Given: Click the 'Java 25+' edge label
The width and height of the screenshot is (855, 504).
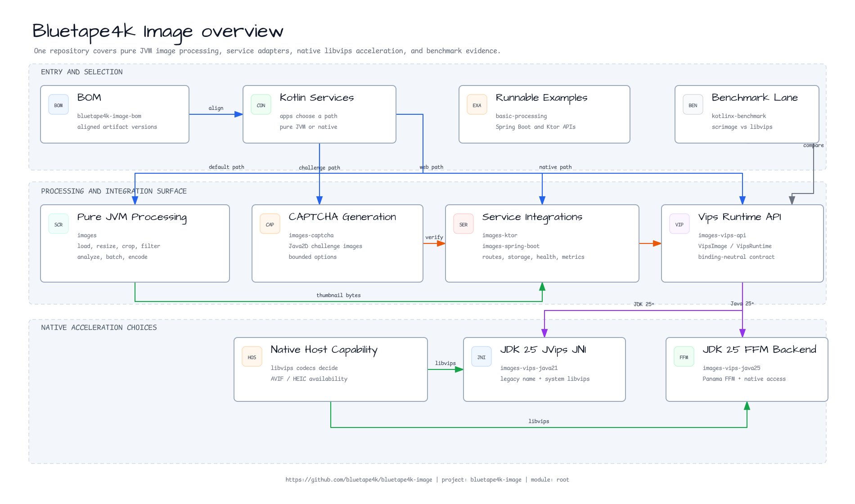Looking at the screenshot, I should tap(742, 304).
